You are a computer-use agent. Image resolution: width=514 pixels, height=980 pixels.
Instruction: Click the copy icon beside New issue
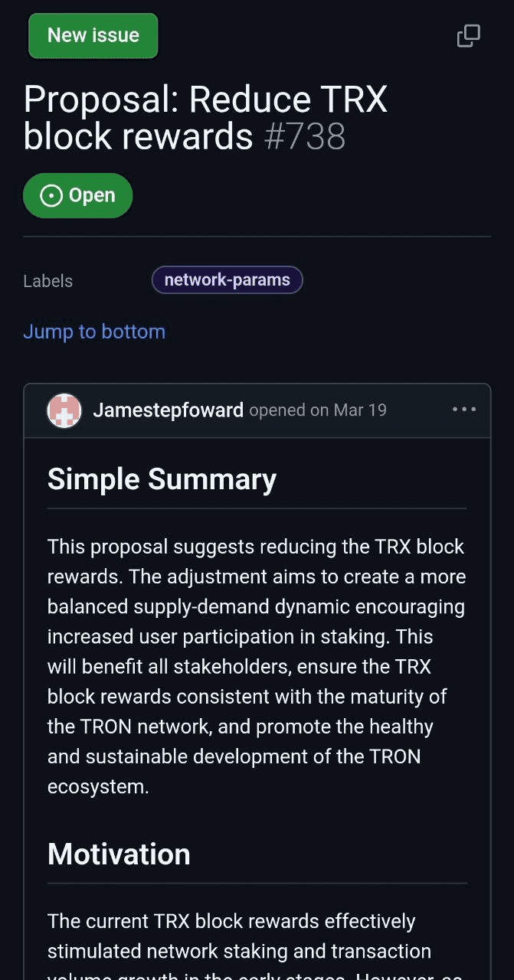coord(469,35)
